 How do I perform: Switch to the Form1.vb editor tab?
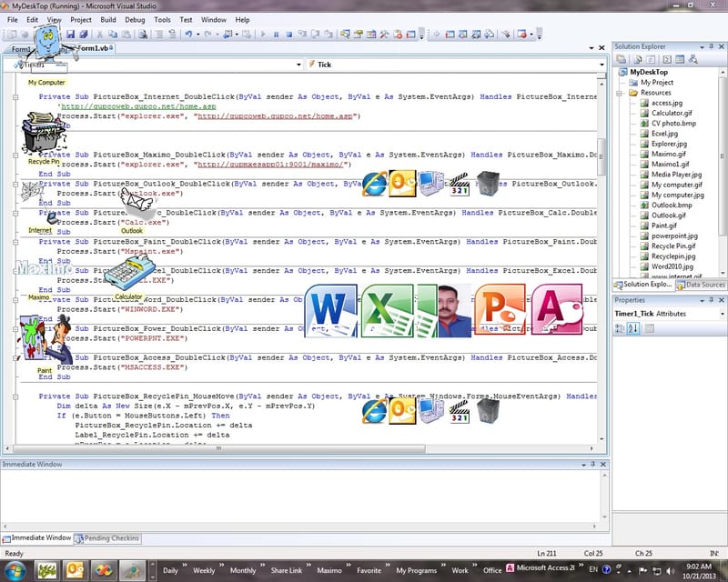[94, 48]
